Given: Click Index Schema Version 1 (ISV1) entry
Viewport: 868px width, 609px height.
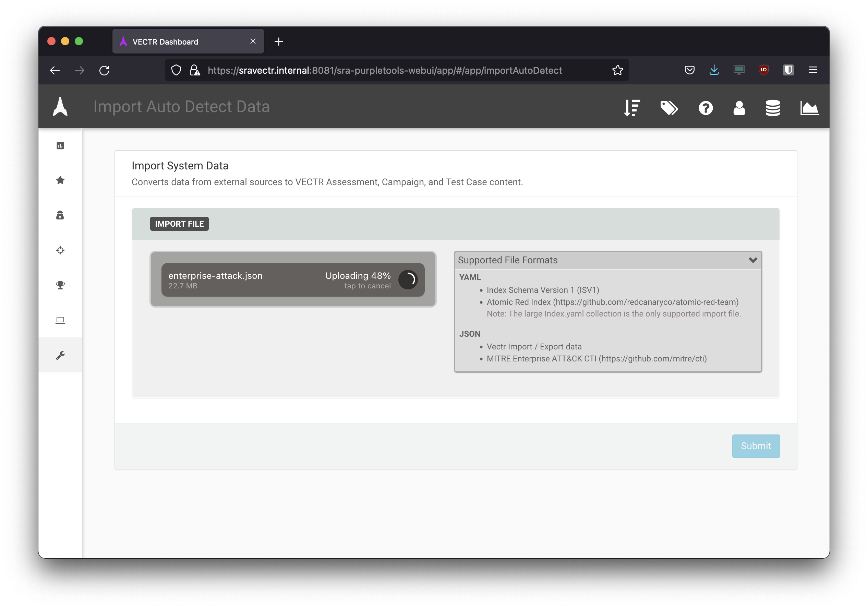Looking at the screenshot, I should pos(542,290).
